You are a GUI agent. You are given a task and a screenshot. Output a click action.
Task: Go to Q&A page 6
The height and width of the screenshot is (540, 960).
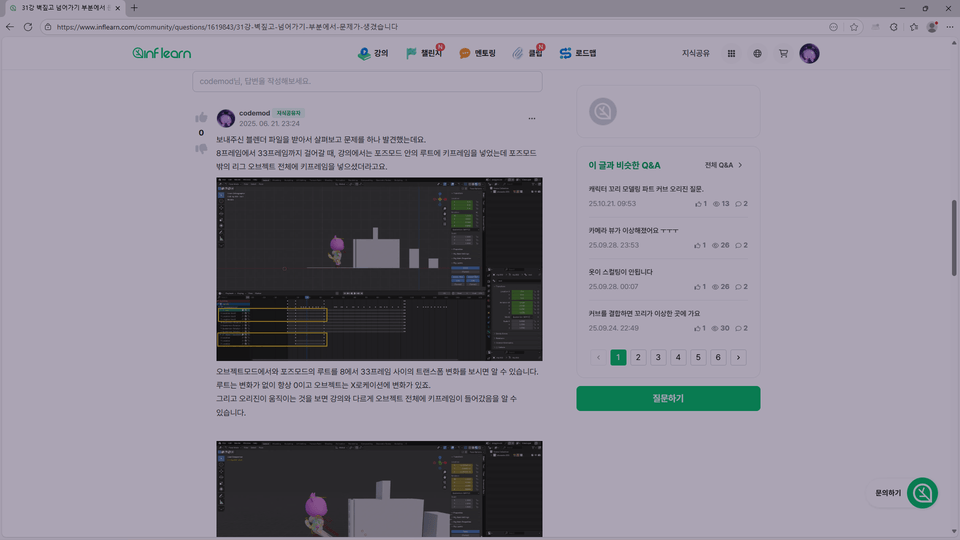pyautogui.click(x=718, y=358)
